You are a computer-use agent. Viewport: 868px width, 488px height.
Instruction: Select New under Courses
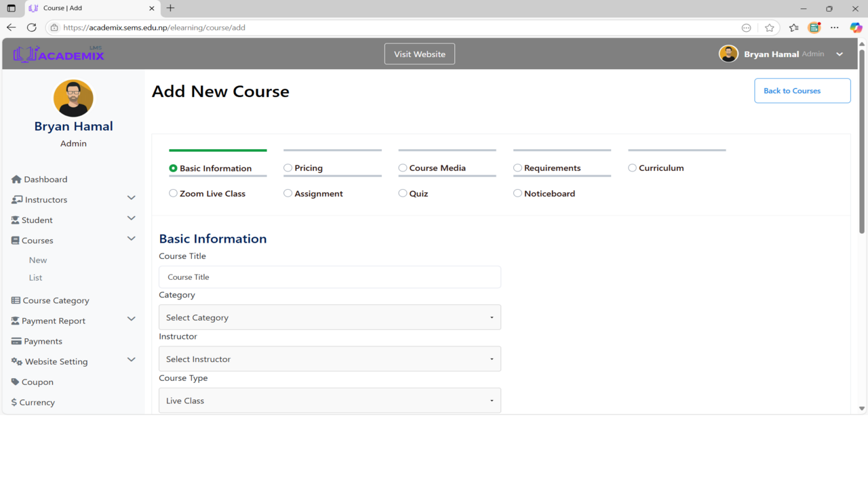click(x=38, y=260)
